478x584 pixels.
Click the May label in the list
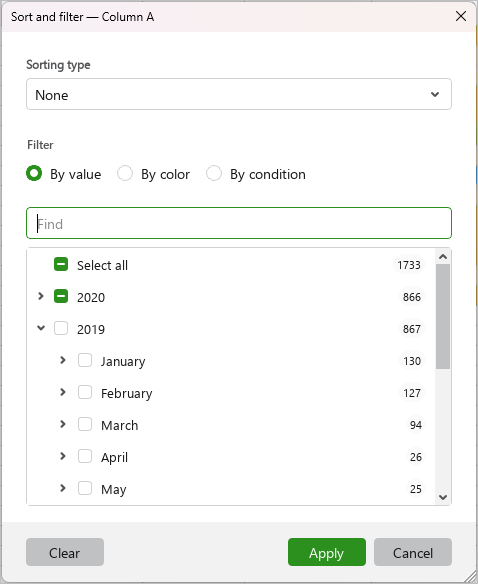tap(114, 490)
